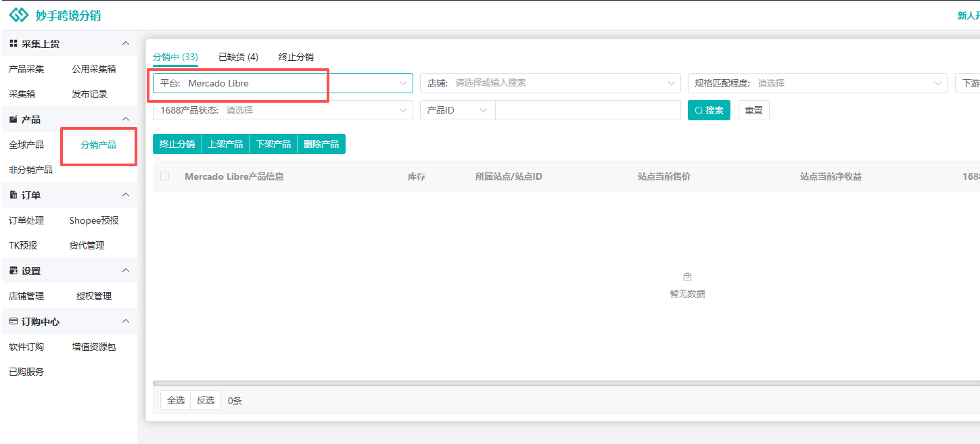
Task: Open the 平台 Mercado Libre dropdown
Action: 283,83
